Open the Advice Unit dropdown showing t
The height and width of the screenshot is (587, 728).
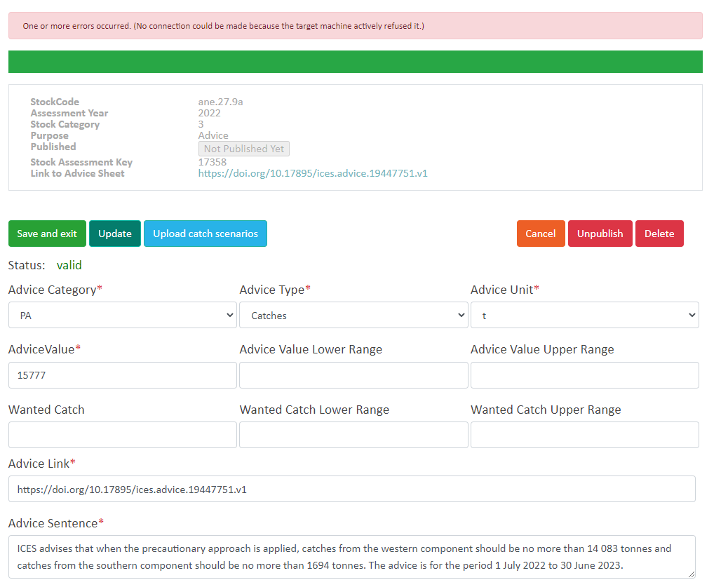pos(584,315)
